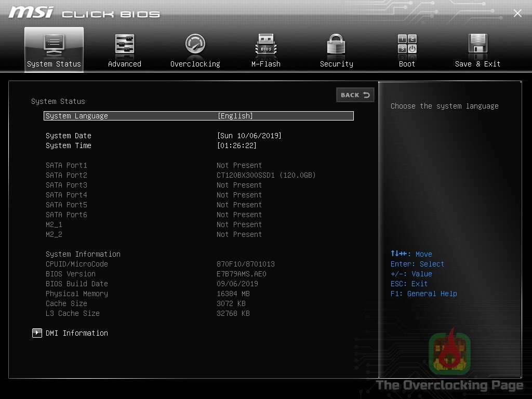Select the Boot section icon
The height and width of the screenshot is (399, 532).
(x=406, y=44)
